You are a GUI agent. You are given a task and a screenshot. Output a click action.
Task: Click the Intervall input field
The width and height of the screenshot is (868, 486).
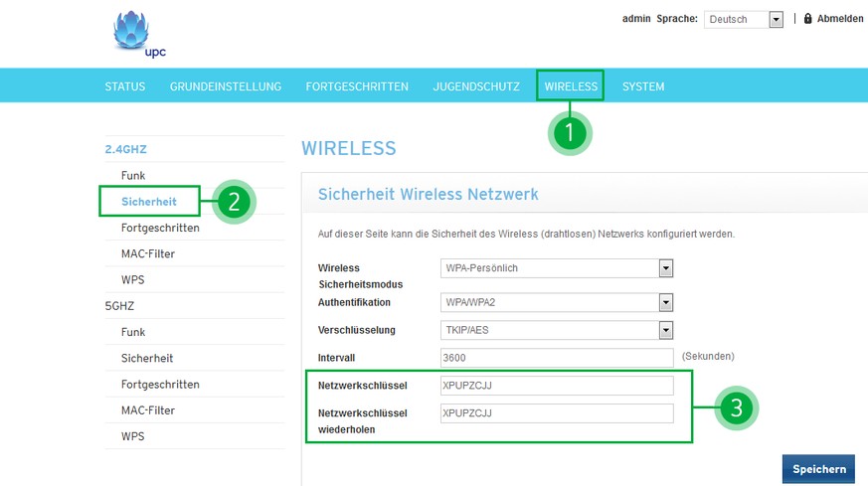557,358
